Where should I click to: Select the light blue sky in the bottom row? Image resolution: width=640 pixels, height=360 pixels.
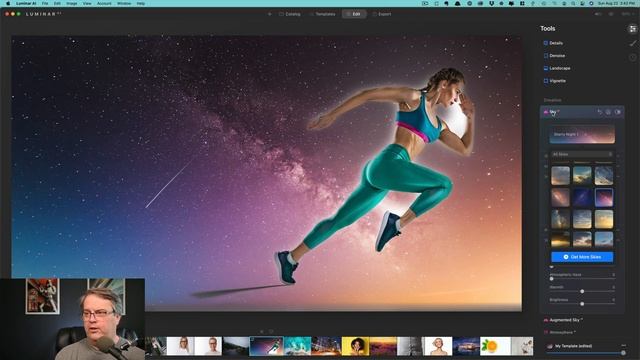pyautogui.click(x=604, y=240)
